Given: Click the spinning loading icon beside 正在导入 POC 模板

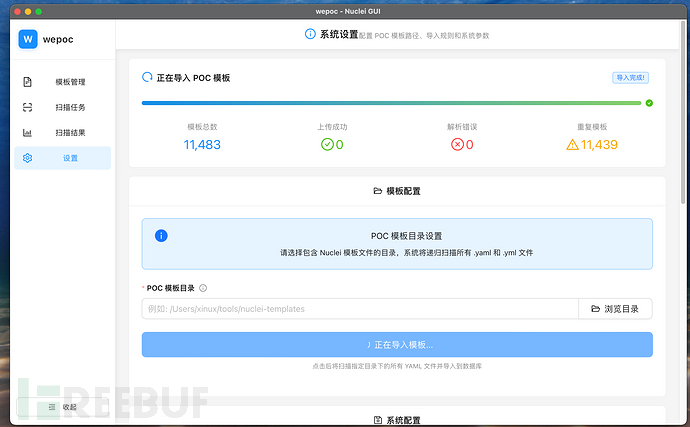Looking at the screenshot, I should point(147,77).
